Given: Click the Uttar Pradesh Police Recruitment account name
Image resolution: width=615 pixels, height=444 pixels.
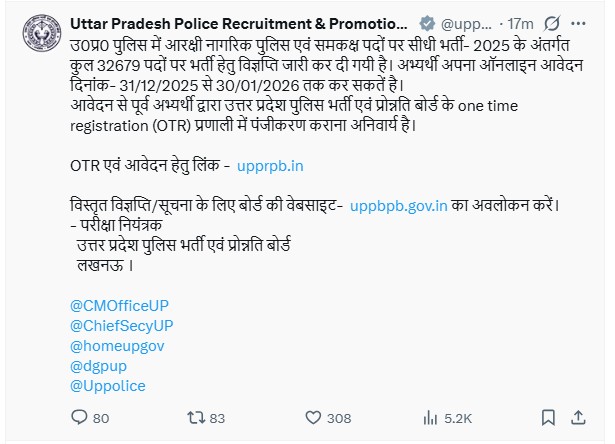Looking at the screenshot, I should (x=239, y=23).
